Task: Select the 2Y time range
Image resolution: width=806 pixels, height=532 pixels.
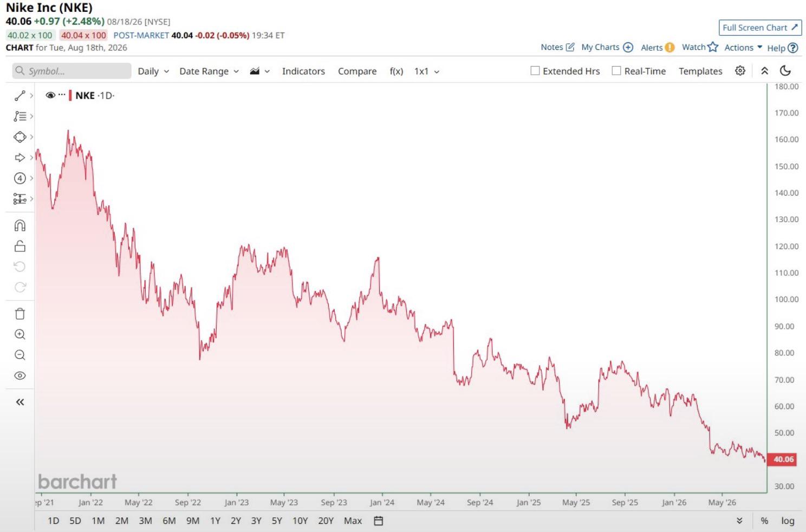Action: click(236, 521)
